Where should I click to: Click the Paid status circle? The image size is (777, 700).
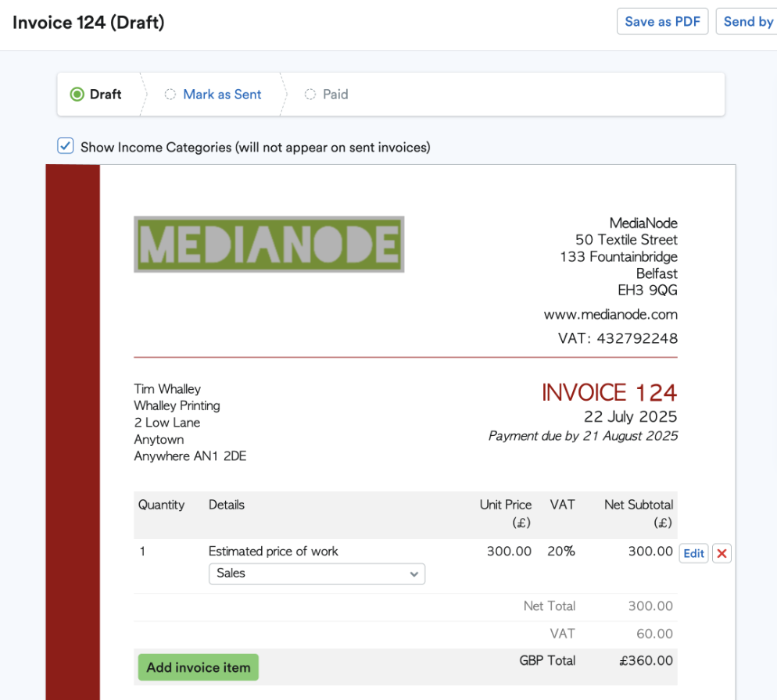click(x=309, y=94)
